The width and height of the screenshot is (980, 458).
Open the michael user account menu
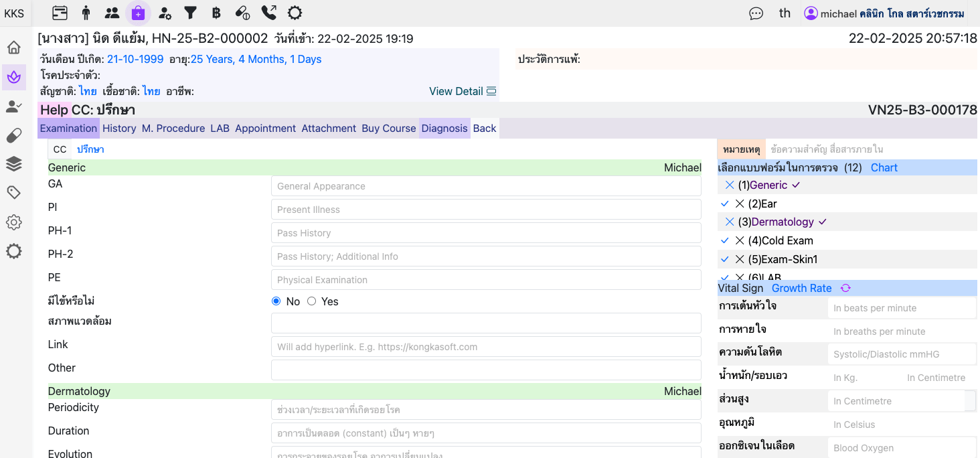click(884, 13)
